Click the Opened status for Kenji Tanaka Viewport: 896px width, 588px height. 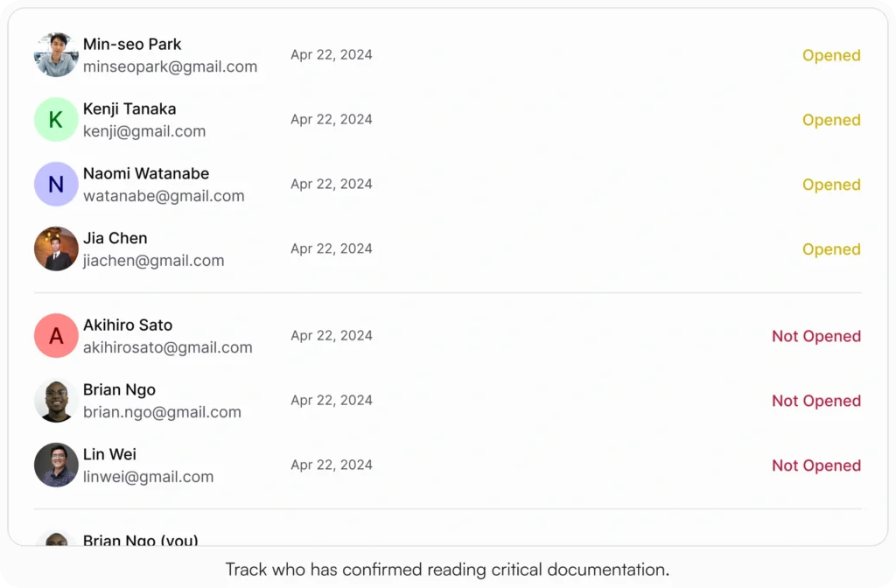tap(831, 120)
